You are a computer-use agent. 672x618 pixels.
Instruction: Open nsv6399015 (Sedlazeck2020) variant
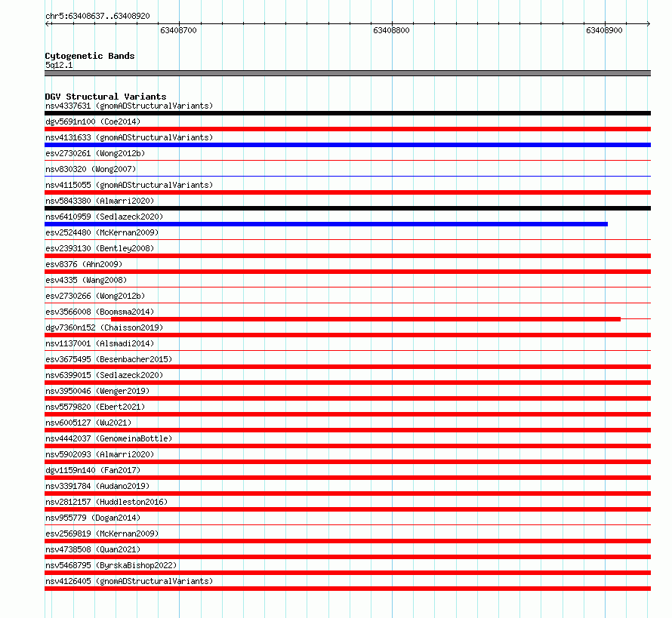[104, 375]
